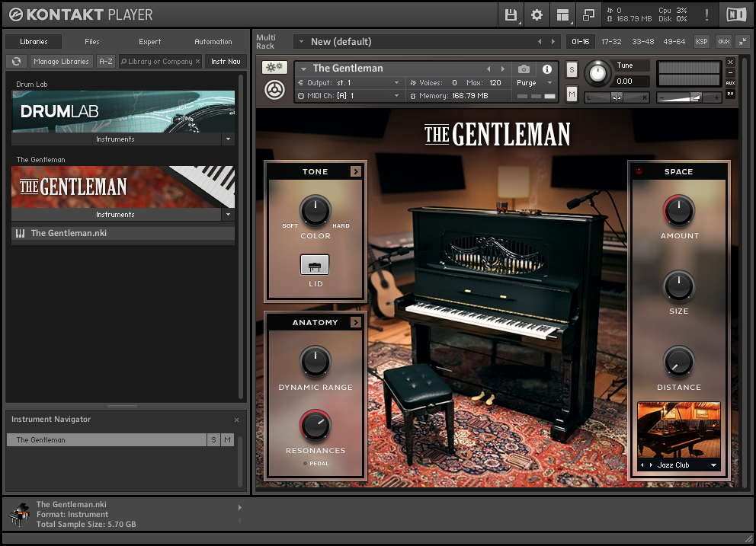The width and height of the screenshot is (756, 546).
Task: Go to next multi preset arrow
Action: coord(553,42)
